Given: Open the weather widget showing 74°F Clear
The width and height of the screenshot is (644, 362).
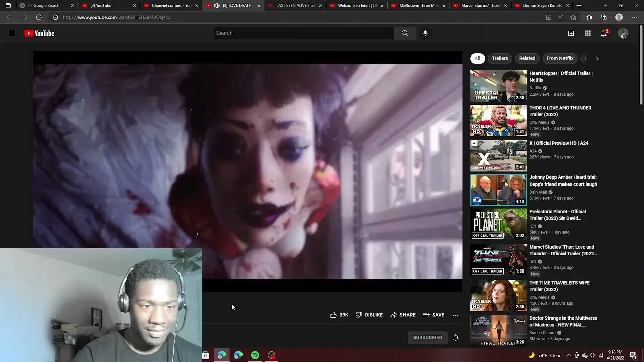Looking at the screenshot, I should pos(544,355).
